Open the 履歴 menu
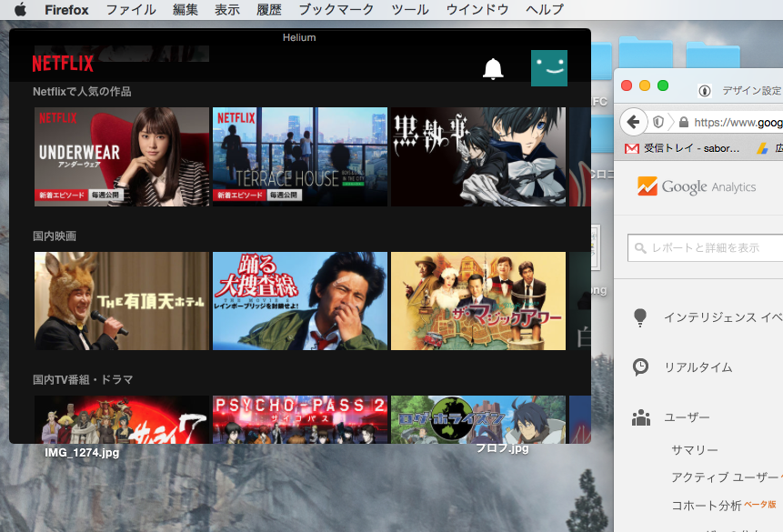The width and height of the screenshot is (783, 532). [269, 9]
